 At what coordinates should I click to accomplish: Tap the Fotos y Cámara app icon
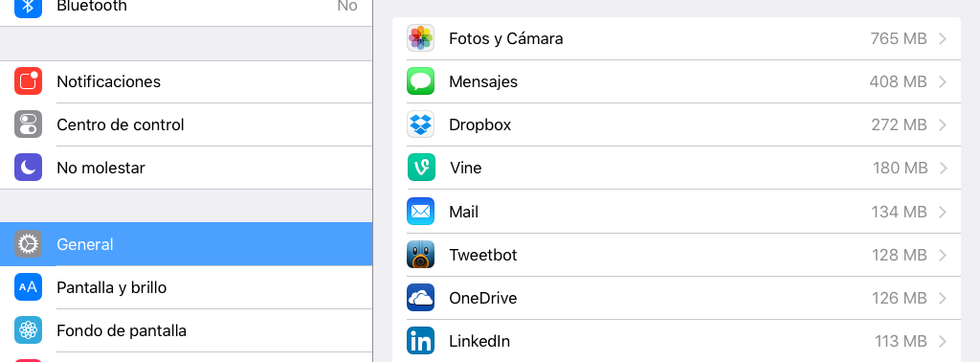click(x=421, y=38)
